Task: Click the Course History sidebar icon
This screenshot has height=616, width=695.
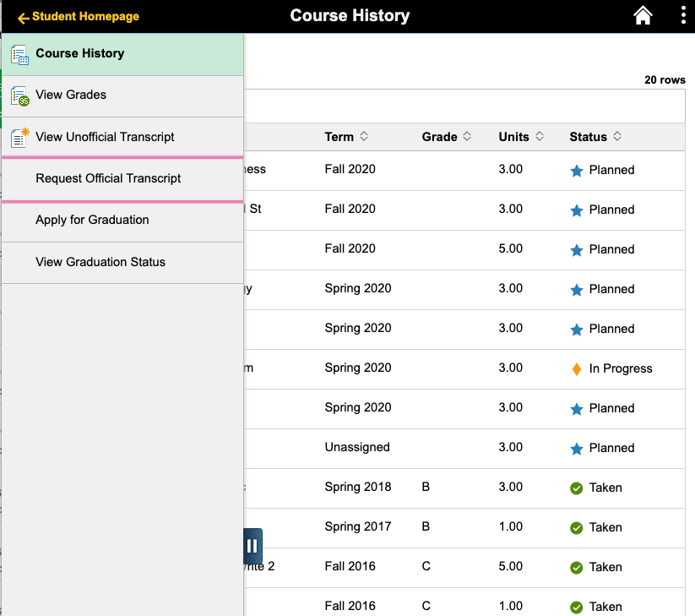Action: click(x=19, y=55)
